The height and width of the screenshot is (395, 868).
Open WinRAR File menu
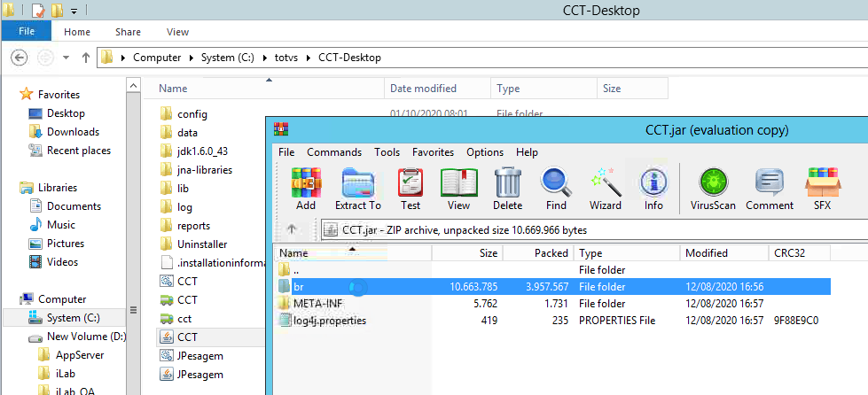(x=286, y=152)
